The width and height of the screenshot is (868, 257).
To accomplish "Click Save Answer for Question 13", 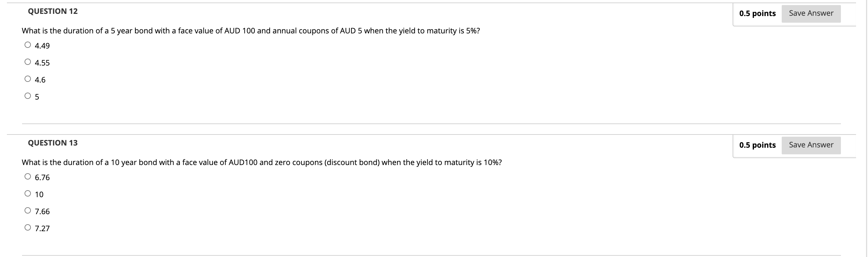I will tap(811, 145).
